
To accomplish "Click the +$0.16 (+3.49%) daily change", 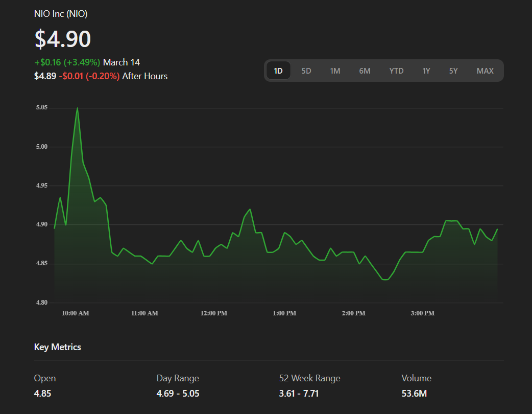I will [x=67, y=62].
